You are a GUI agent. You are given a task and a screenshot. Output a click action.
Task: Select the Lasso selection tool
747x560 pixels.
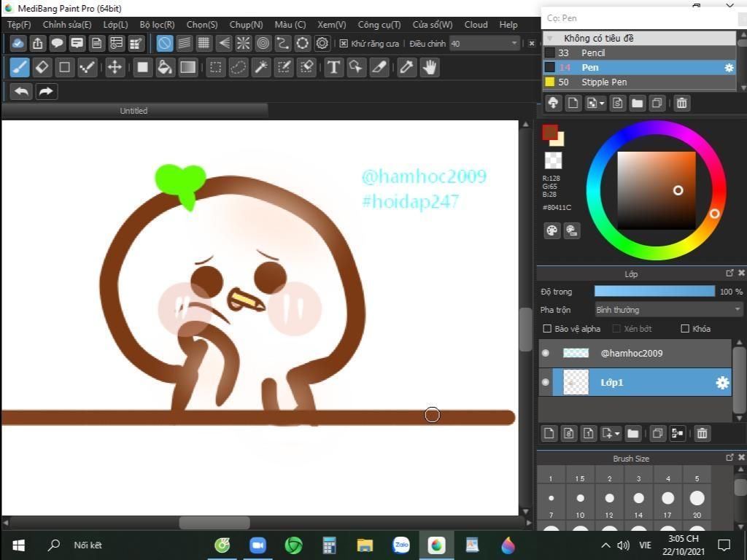pyautogui.click(x=239, y=67)
